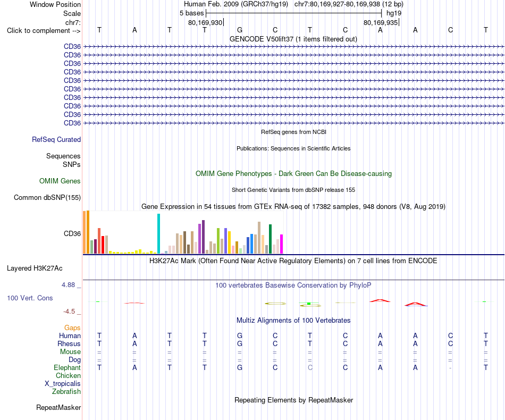The height and width of the screenshot is (420, 505).
Task: Select the Zebrafish species row label
Action: tap(66, 392)
